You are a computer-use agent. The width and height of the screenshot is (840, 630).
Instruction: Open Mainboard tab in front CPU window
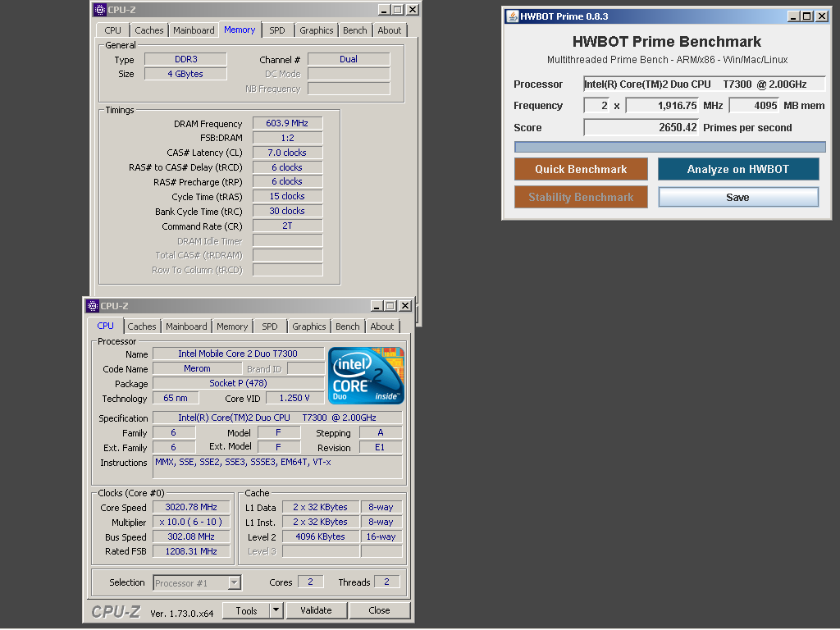[x=186, y=326]
